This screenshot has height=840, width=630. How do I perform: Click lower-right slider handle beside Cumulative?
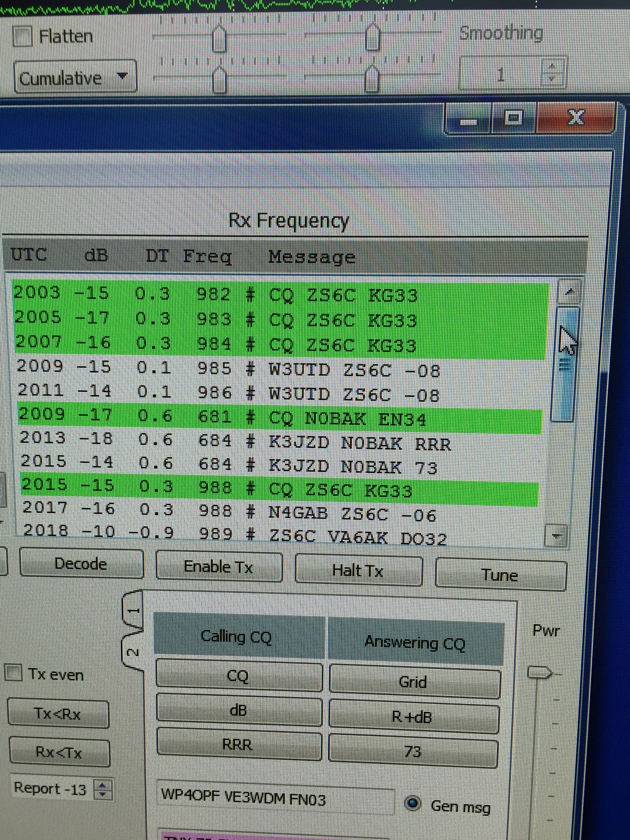point(372,78)
